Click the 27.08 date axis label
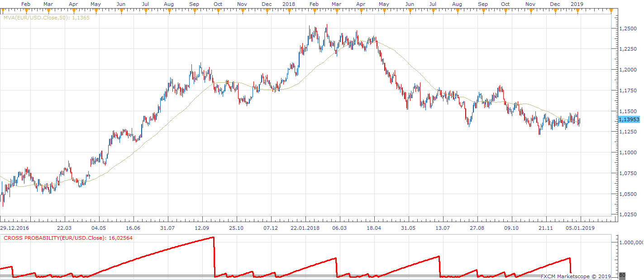Viewport: 644px width, 280px height. pyautogui.click(x=477, y=228)
